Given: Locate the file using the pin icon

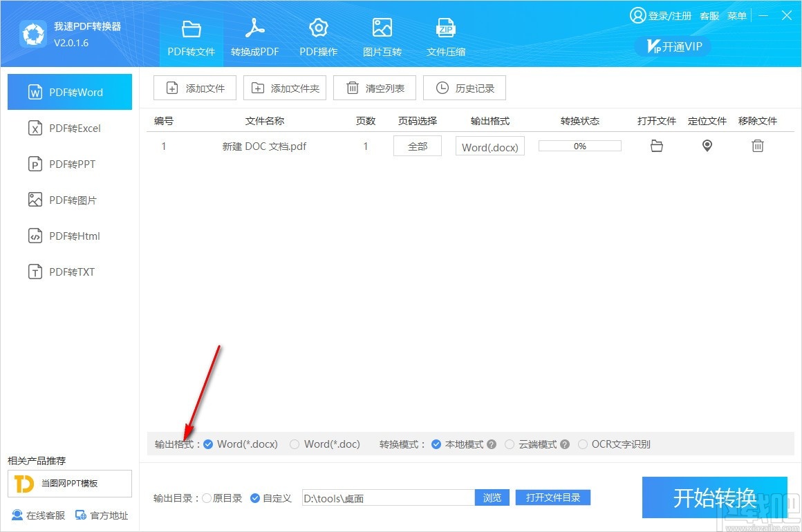Looking at the screenshot, I should point(707,146).
